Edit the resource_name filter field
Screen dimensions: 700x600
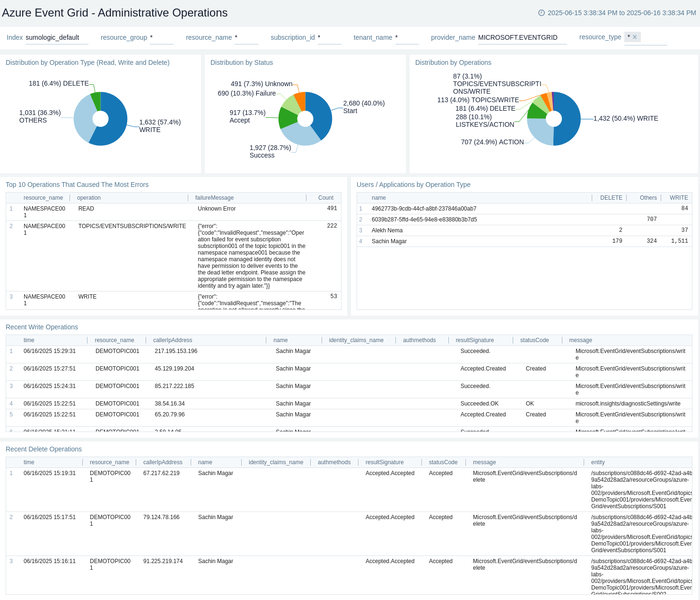246,37
